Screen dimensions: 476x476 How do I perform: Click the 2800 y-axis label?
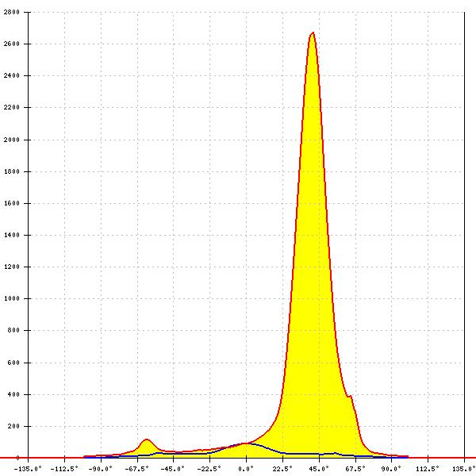pyautogui.click(x=12, y=12)
